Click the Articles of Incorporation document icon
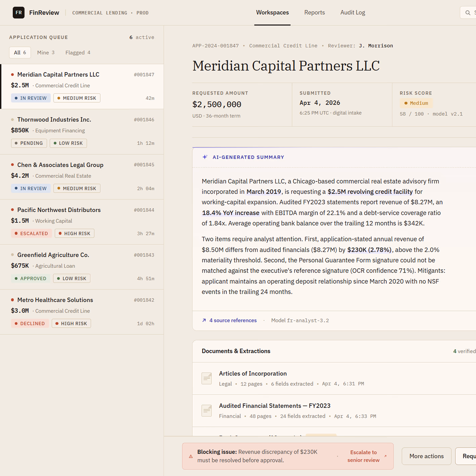Viewport: 476px width, 476px height. (x=206, y=378)
